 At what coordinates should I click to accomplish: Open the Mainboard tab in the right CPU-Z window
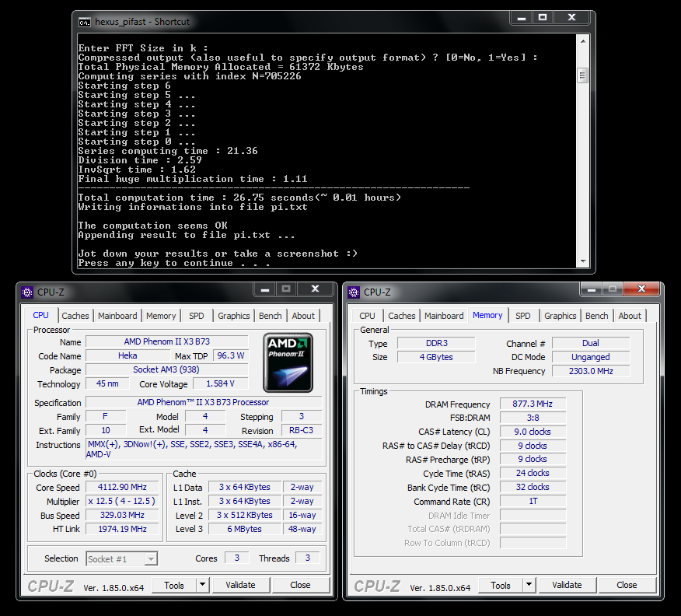coord(444,316)
